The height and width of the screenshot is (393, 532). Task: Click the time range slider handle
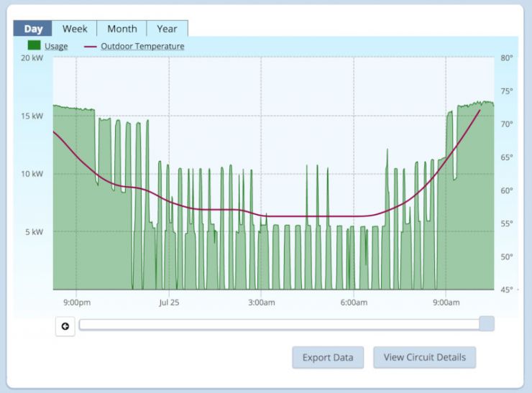(487, 324)
